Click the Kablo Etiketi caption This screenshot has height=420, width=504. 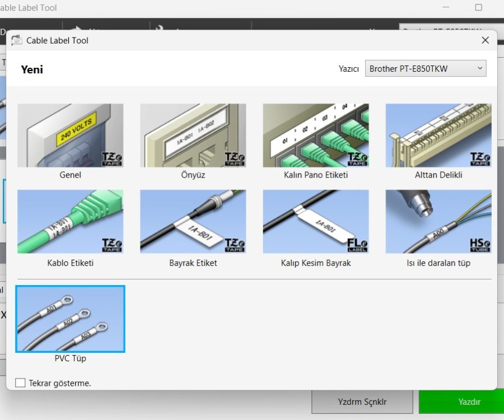click(70, 263)
